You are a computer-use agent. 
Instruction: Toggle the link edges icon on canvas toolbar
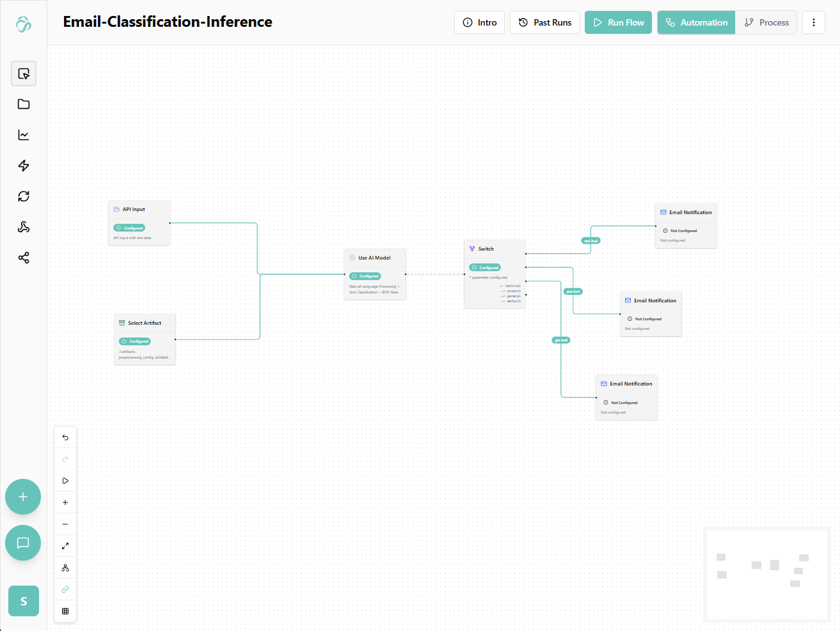(x=65, y=589)
